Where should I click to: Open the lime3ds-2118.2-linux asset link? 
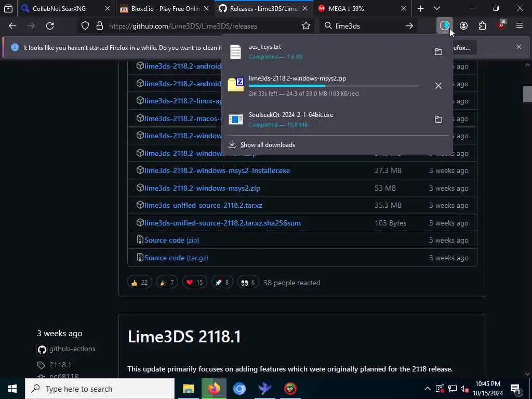(x=182, y=101)
